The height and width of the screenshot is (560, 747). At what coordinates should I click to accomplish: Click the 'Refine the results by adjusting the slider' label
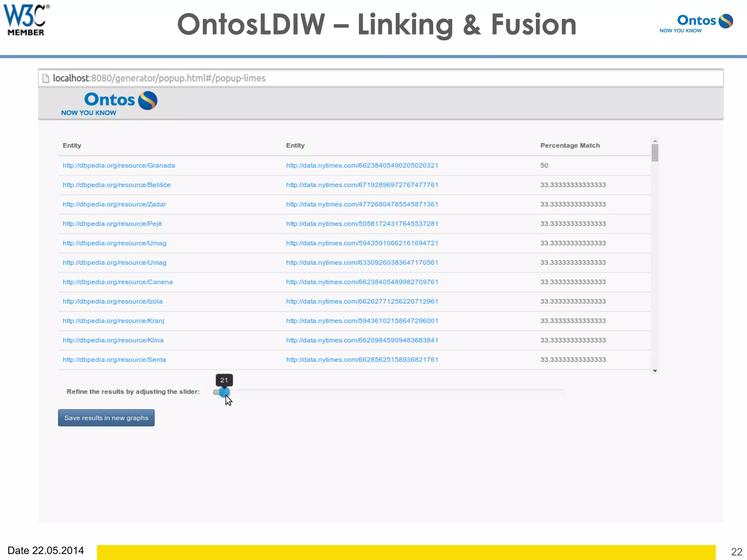click(x=133, y=392)
